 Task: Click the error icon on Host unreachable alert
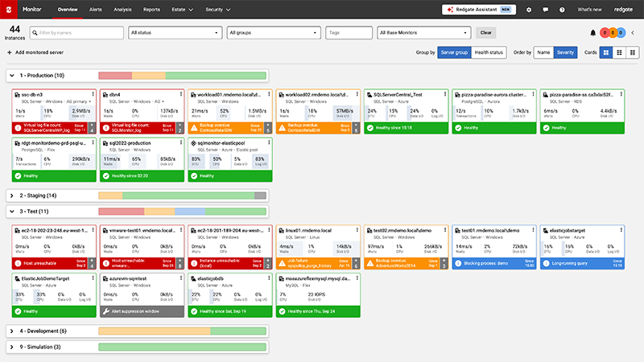coord(18,263)
